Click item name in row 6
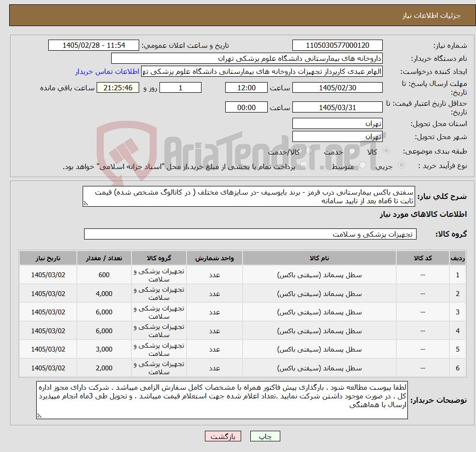Screen dimensions: 476x452 pos(319,368)
